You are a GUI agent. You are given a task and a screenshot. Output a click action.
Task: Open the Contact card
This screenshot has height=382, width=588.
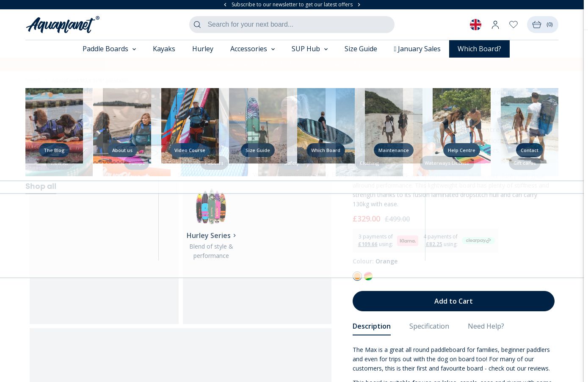[530, 126]
